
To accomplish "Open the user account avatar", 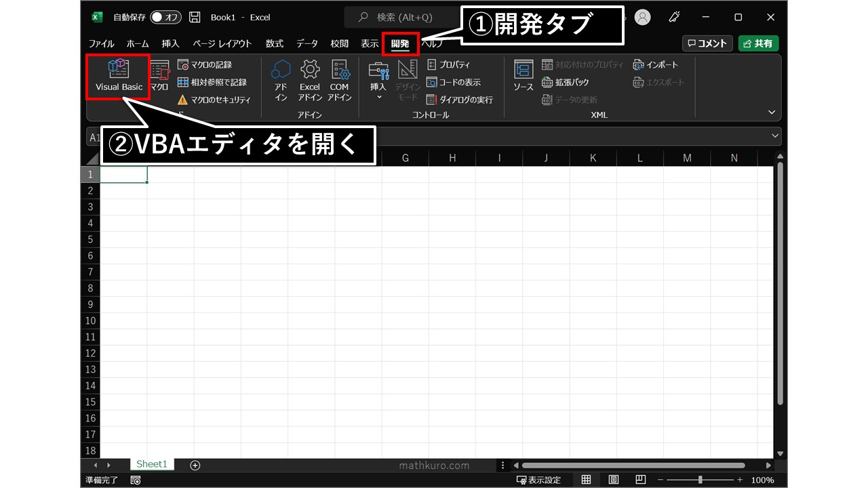I will click(x=642, y=17).
